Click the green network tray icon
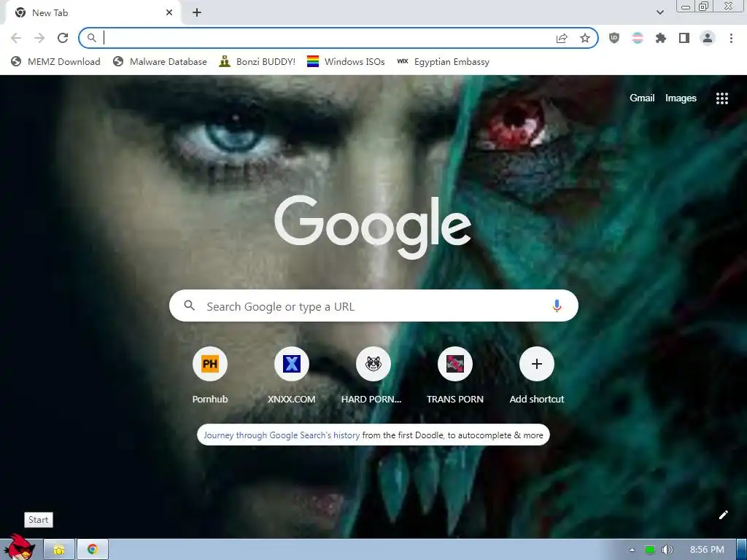747x560 pixels. 649,550
